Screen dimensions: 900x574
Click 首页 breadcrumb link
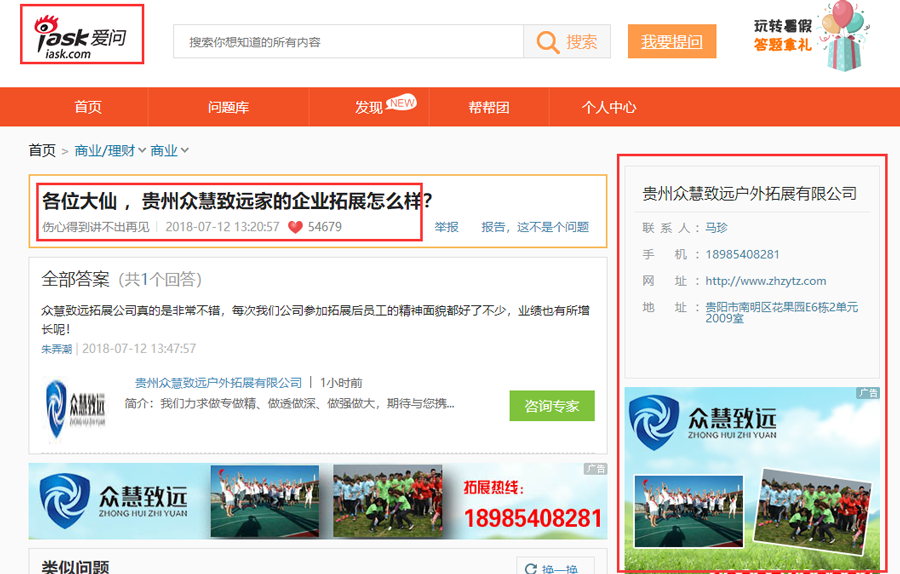(42, 150)
